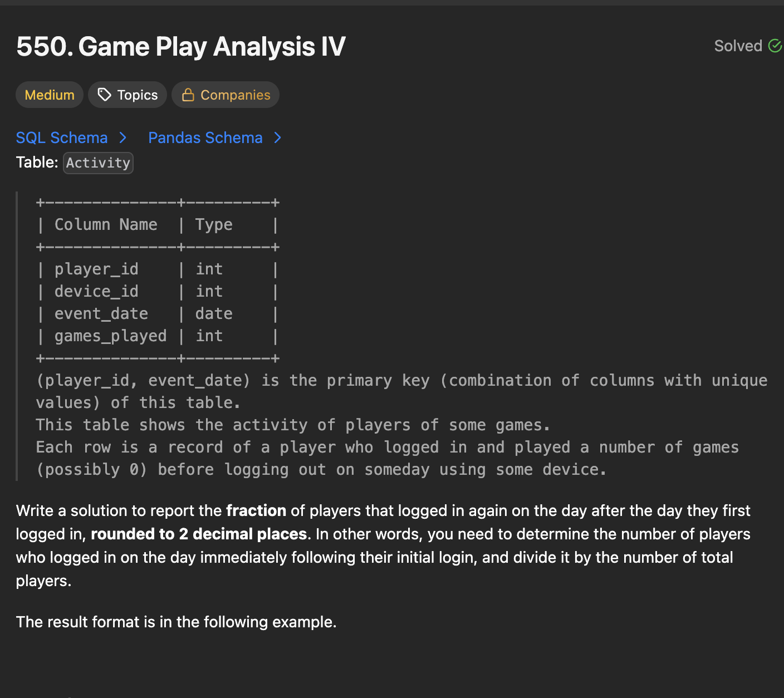Open the Pandas Schema link
784x698 pixels.
[x=205, y=137]
